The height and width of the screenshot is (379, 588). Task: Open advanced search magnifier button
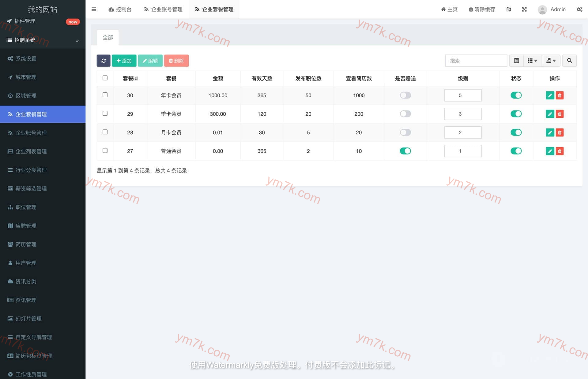(x=569, y=61)
